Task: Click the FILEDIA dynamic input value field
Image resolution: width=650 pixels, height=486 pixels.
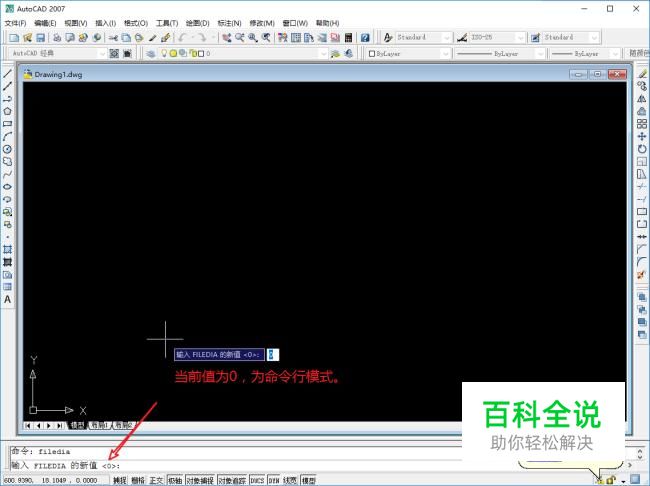Action: (272, 355)
